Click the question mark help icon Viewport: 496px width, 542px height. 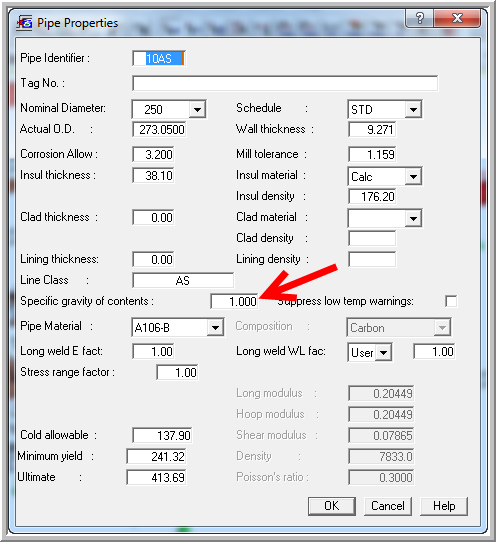click(x=419, y=18)
